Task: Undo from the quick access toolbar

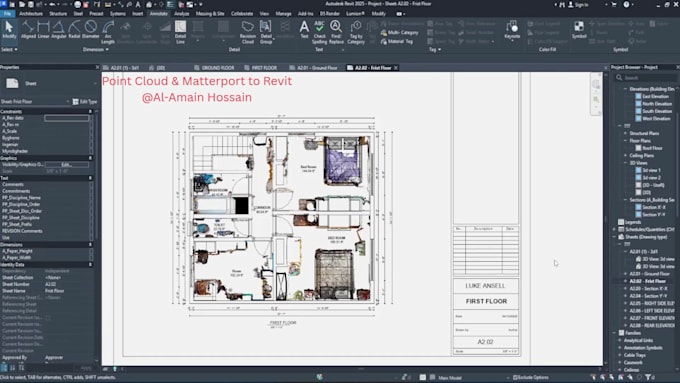Action: click(52, 4)
